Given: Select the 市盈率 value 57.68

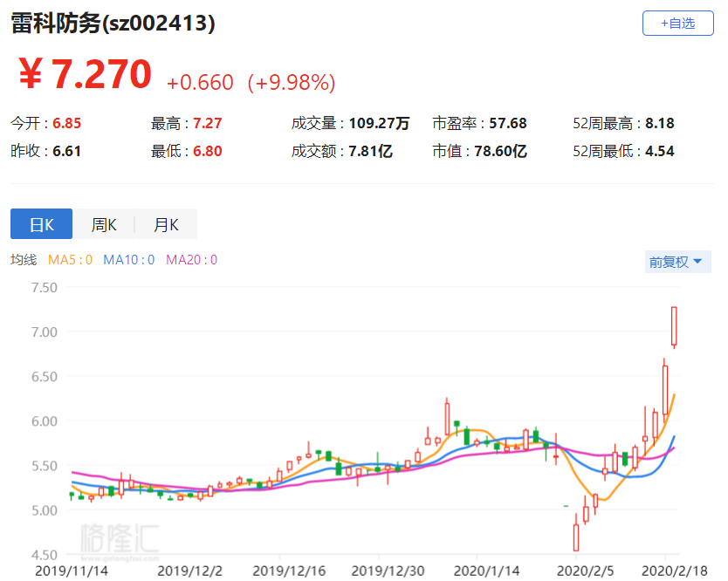Looking at the screenshot, I should (508, 123).
